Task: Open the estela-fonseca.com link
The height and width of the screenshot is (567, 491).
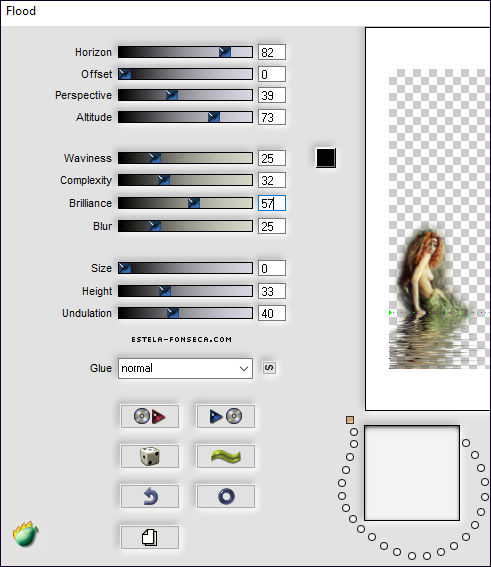Action: pyautogui.click(x=182, y=340)
